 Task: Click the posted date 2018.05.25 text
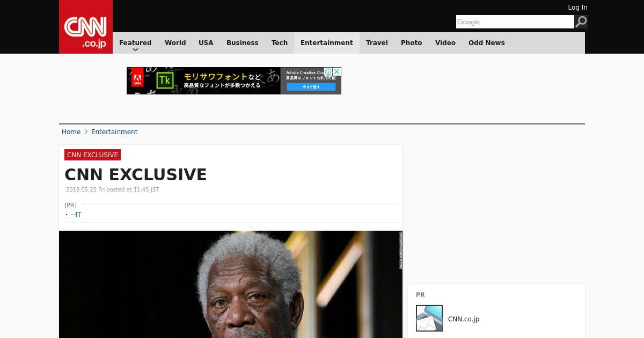pyautogui.click(x=112, y=190)
